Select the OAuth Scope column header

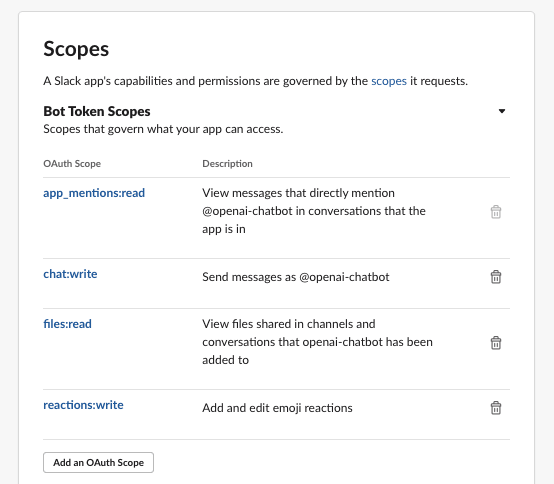[72, 164]
